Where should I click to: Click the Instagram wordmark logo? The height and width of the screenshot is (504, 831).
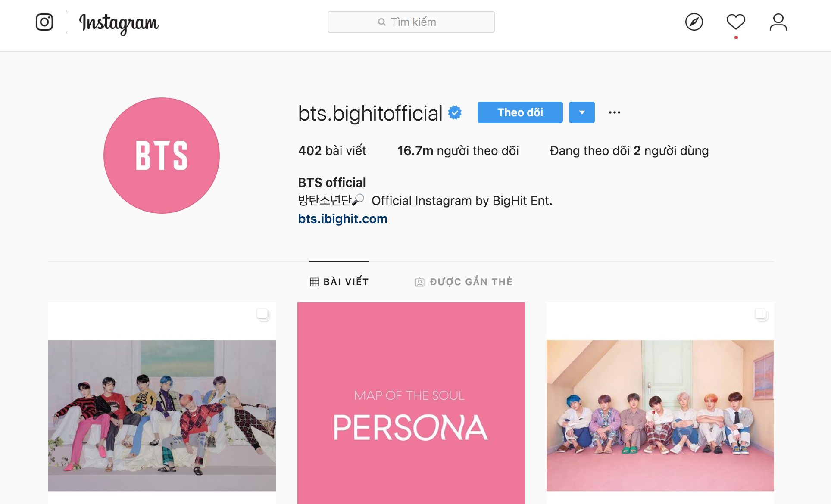click(x=119, y=23)
